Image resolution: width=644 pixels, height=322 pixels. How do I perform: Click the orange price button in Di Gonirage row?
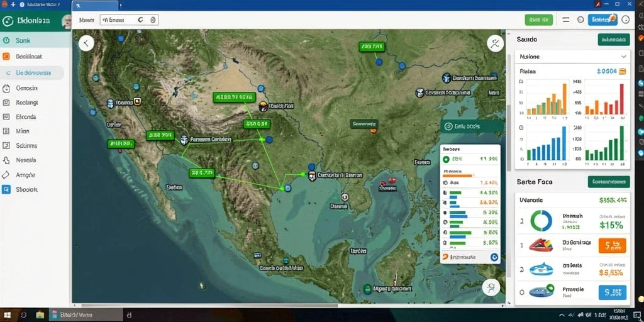click(613, 246)
